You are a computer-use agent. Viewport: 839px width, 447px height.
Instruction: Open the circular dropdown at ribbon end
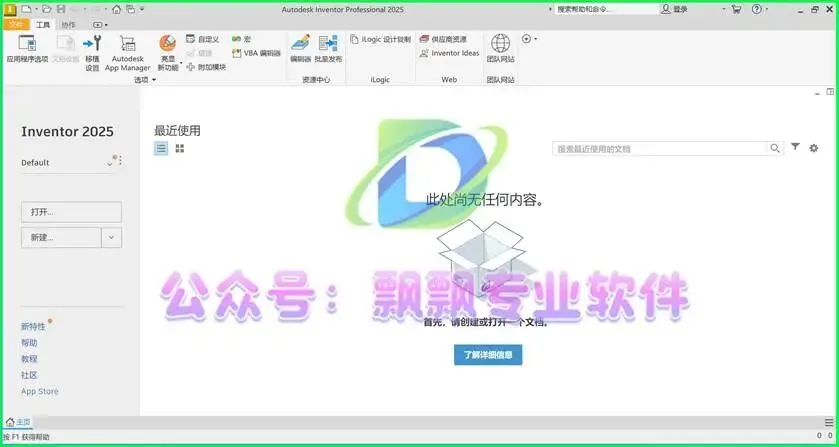click(x=529, y=39)
